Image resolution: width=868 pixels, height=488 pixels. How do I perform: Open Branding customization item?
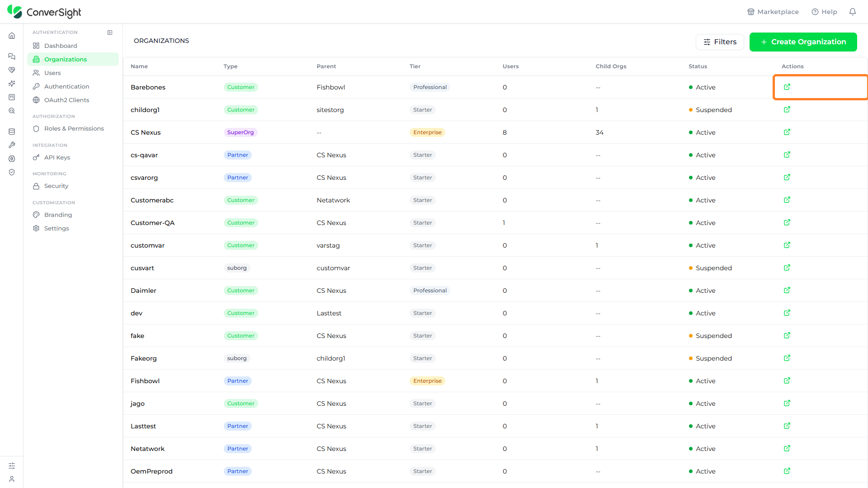pos(73,215)
